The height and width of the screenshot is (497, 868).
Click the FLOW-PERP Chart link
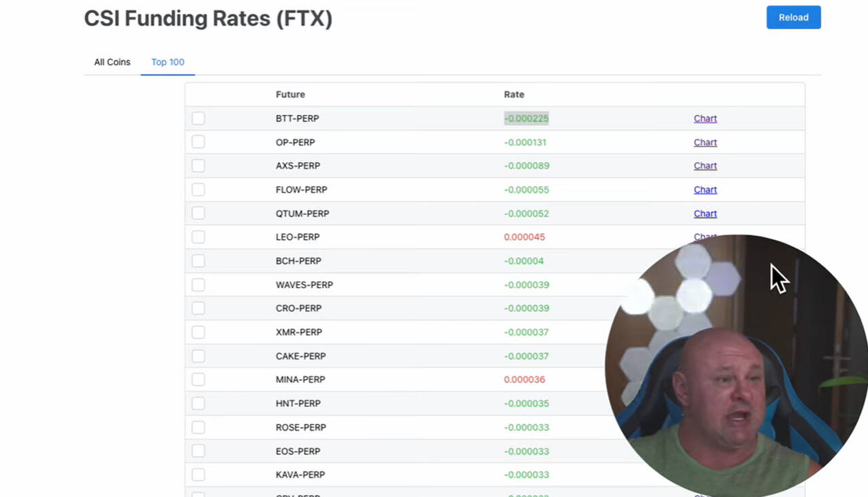705,190
